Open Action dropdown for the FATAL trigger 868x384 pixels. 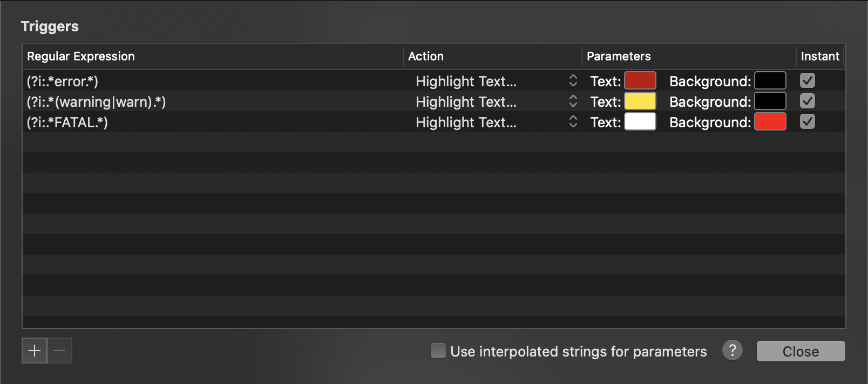(494, 122)
